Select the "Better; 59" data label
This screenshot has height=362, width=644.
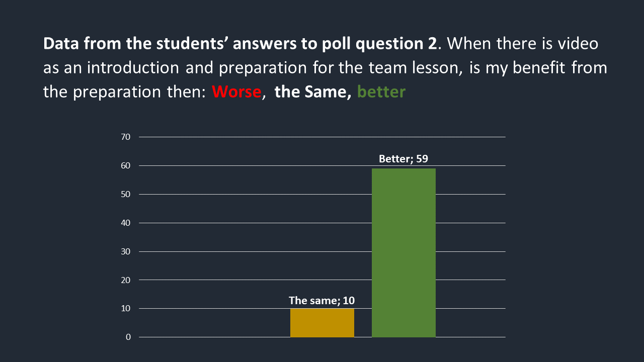point(404,159)
